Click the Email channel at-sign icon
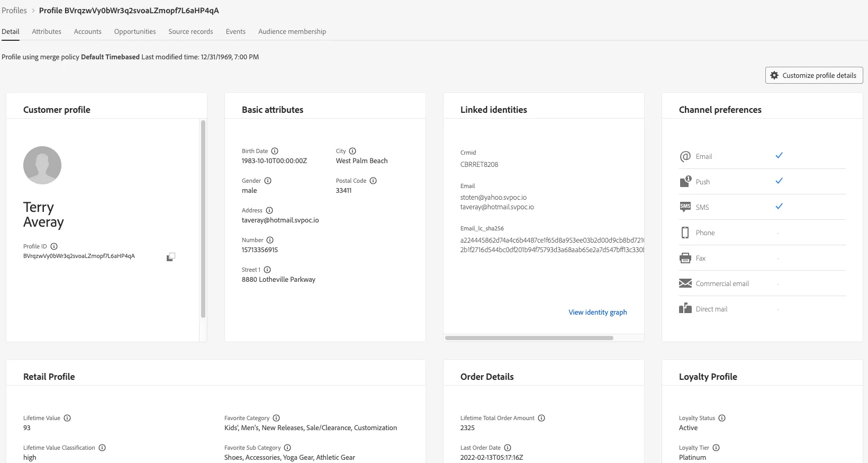Screen dimensions: 868x463 point(685,156)
